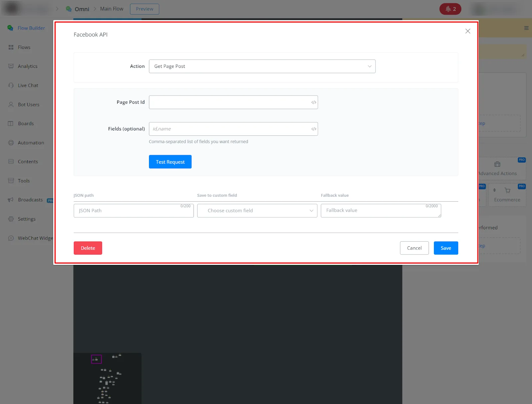Click the Omni breadcrumb name
532x404 pixels.
pos(82,9)
